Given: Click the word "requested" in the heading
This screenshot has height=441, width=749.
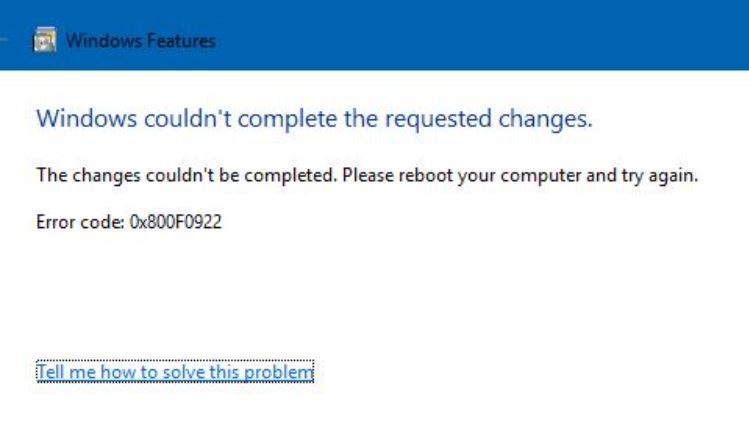Looking at the screenshot, I should [x=439, y=119].
